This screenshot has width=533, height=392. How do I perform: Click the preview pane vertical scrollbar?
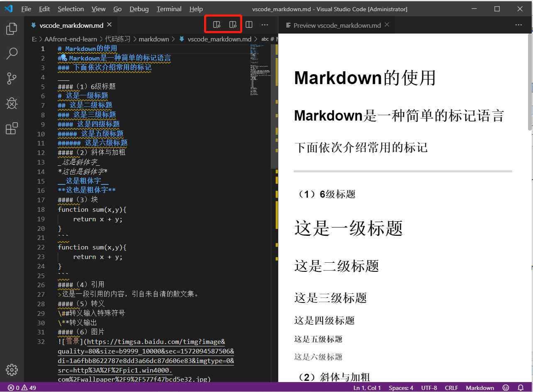coord(529,82)
